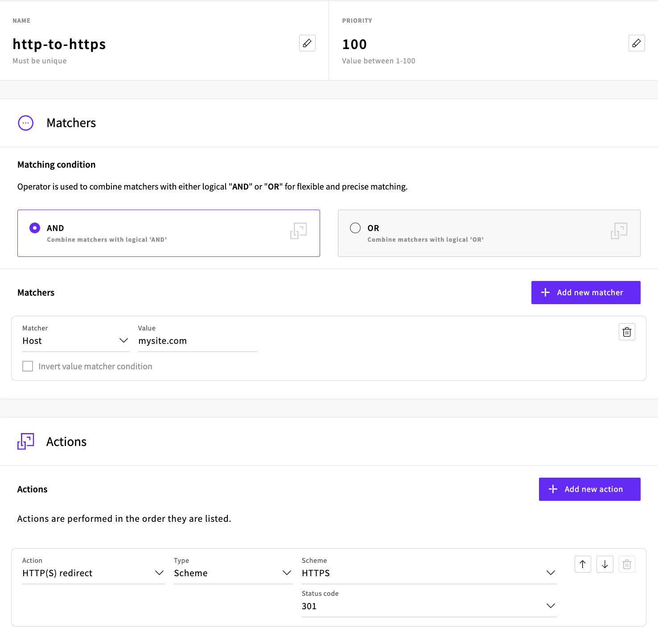The width and height of the screenshot is (658, 644).
Task: Move the redirect action up
Action: [583, 564]
